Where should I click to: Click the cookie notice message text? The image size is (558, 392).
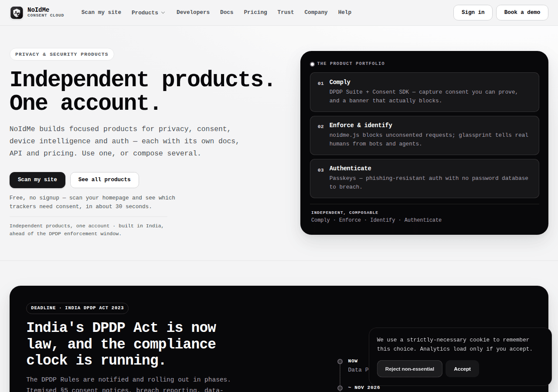[x=455, y=344]
